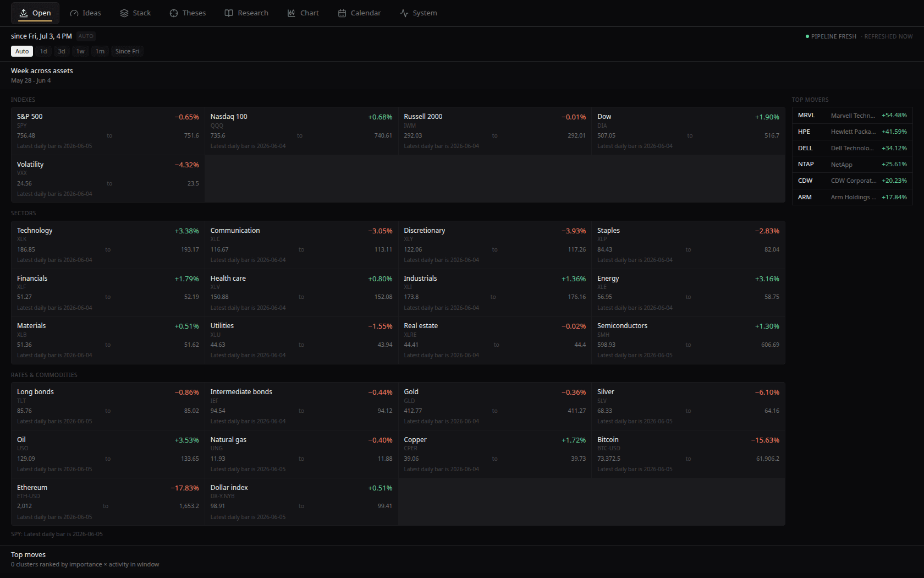Select ARM Holdings row
The height and width of the screenshot is (578, 924).
(852, 197)
